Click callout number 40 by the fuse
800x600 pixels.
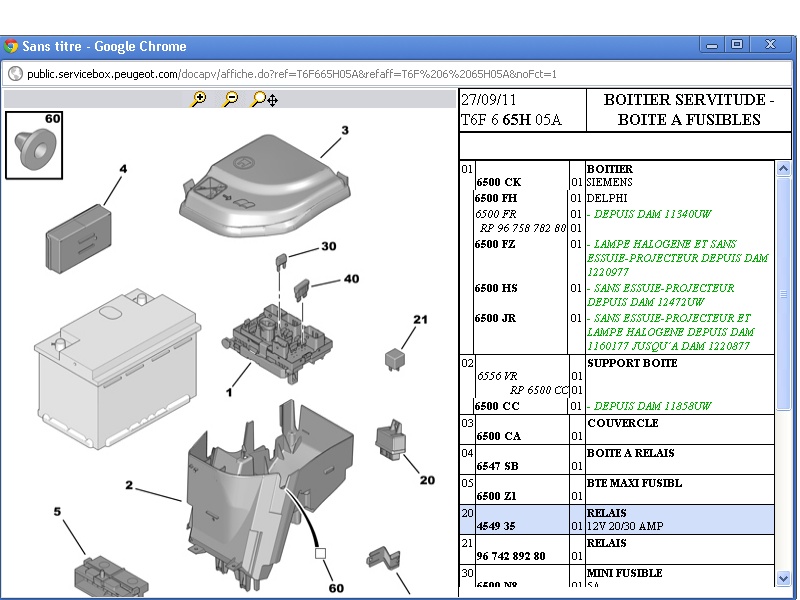click(352, 279)
